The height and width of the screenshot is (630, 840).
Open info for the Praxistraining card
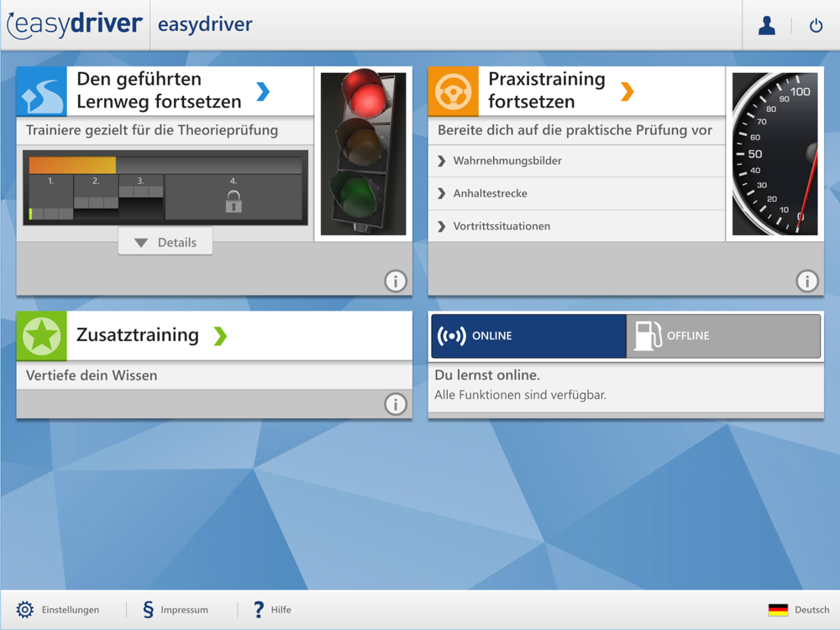pyautogui.click(x=806, y=281)
